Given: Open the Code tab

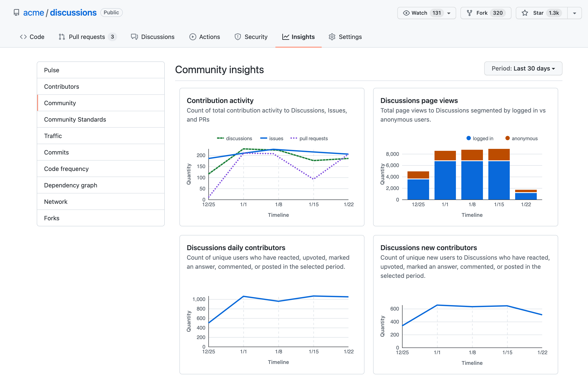Looking at the screenshot, I should pos(32,37).
